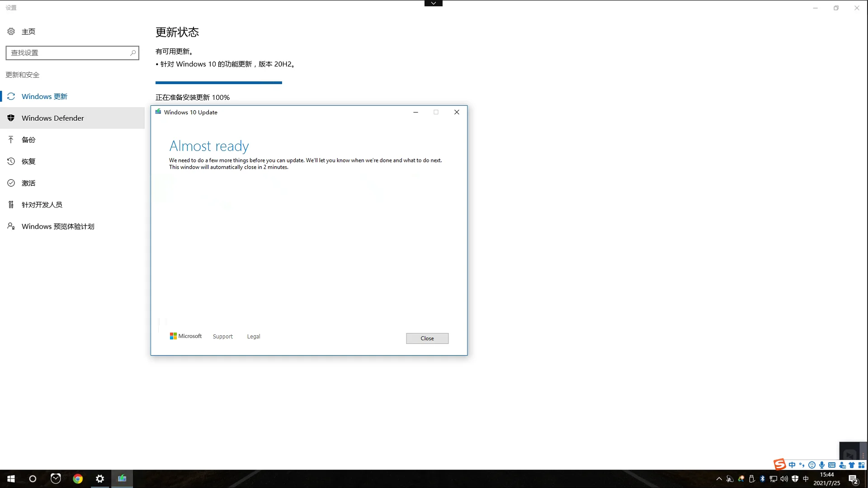The height and width of the screenshot is (488, 868).
Task: Toggle Sogou punctuation mode
Action: pos(802,465)
